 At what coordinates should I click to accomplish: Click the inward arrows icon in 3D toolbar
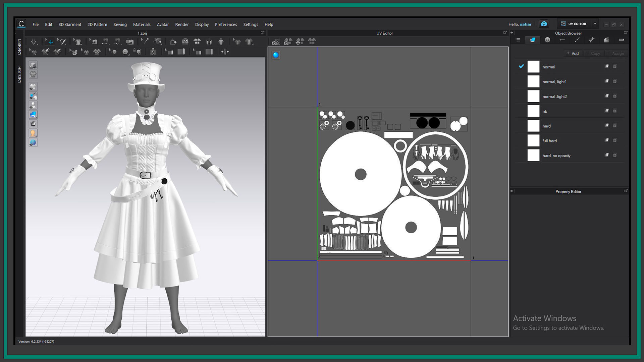click(x=225, y=52)
